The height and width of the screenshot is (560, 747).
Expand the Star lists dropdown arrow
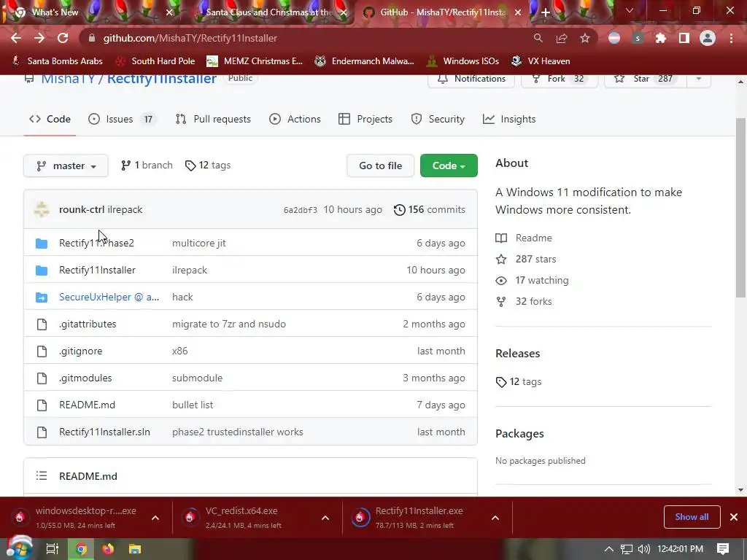699,79
